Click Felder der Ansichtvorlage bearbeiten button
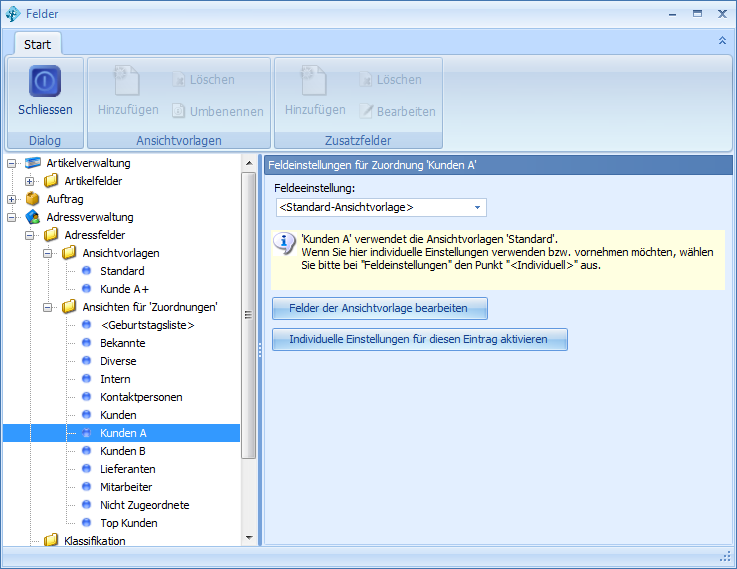This screenshot has width=737, height=569. (x=380, y=308)
